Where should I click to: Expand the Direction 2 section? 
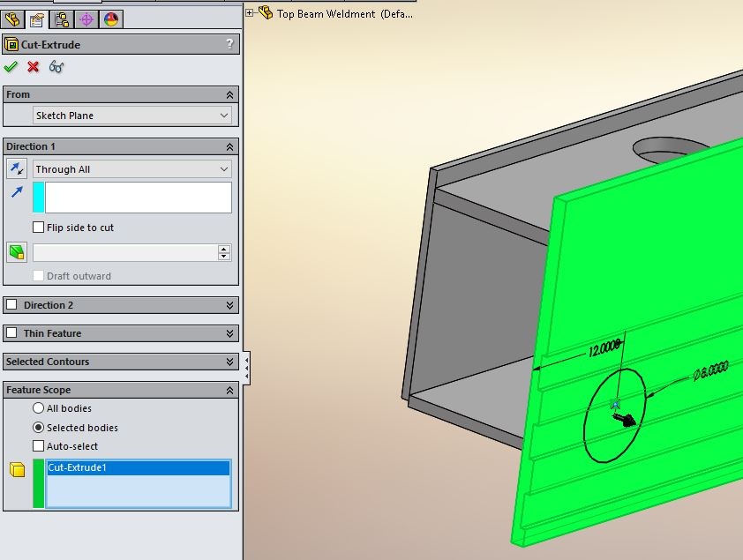pos(229,305)
